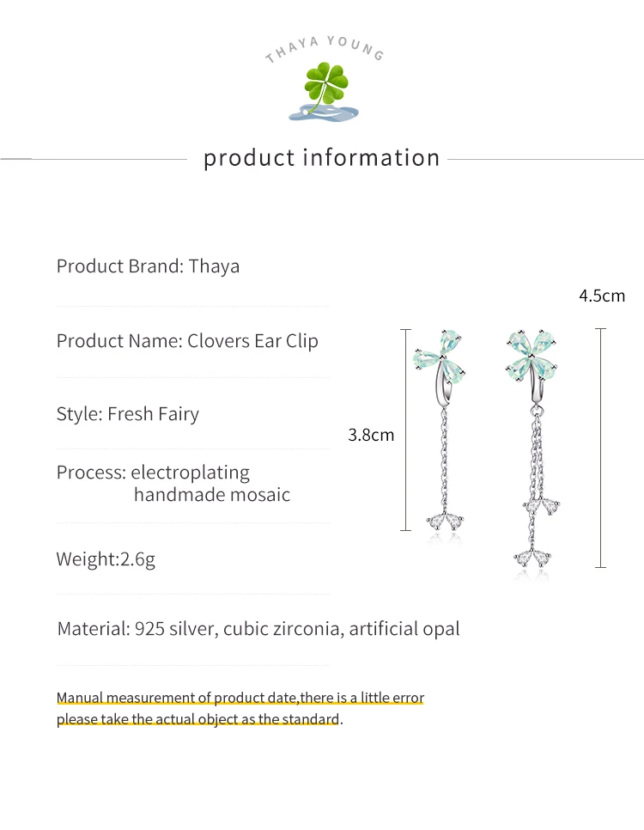
Task: Click the 4.5cm vertical measurement bar
Action: [600, 448]
